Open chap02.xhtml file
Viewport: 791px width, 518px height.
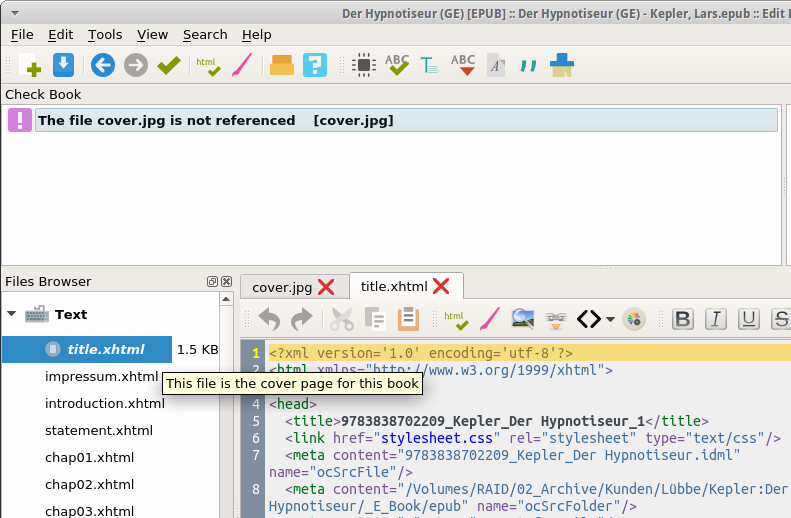pos(89,485)
